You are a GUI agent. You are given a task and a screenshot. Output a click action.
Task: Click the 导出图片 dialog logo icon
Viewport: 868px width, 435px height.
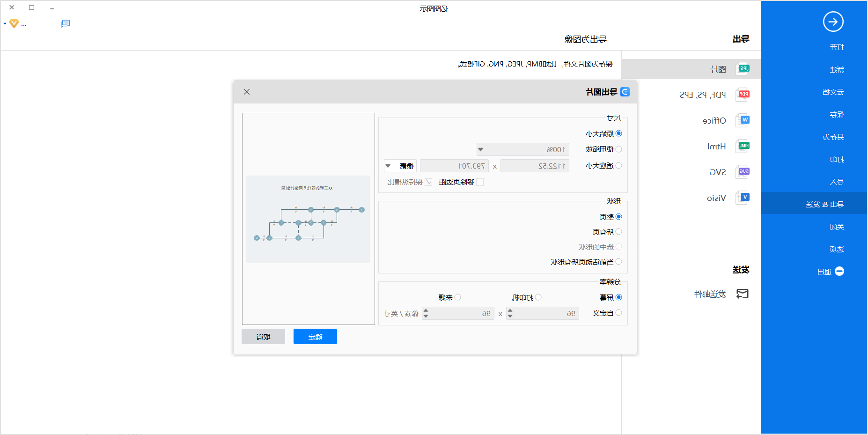[x=625, y=92]
